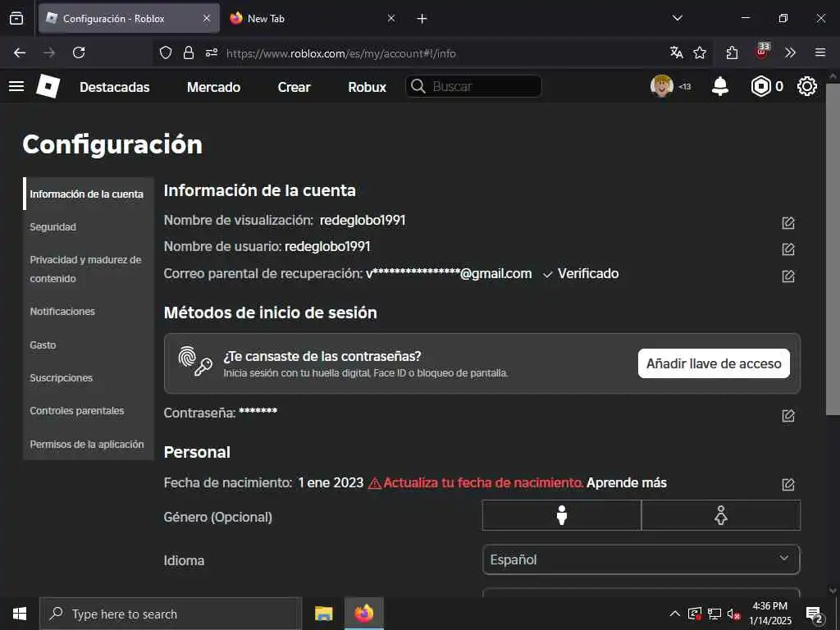Image resolution: width=840 pixels, height=630 pixels.
Task: Open the taskbar clock and date
Action: [x=769, y=614]
